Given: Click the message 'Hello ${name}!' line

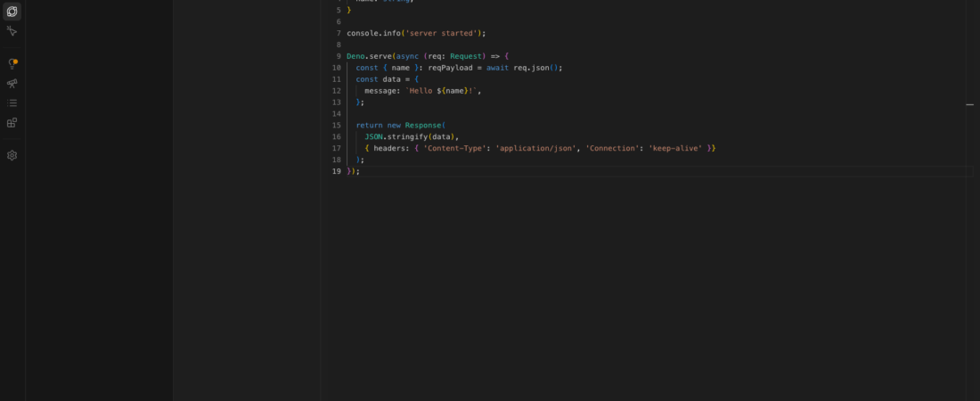Looking at the screenshot, I should (x=423, y=91).
